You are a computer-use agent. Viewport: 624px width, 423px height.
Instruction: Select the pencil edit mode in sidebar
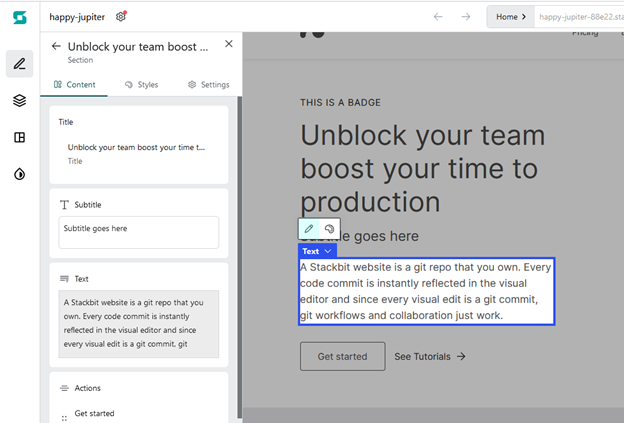pyautogui.click(x=20, y=64)
